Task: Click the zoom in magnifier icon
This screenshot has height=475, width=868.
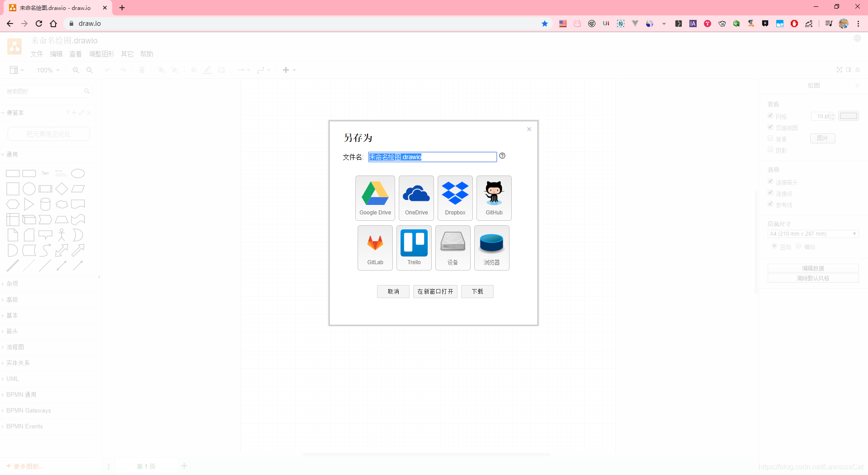Action: pyautogui.click(x=76, y=70)
